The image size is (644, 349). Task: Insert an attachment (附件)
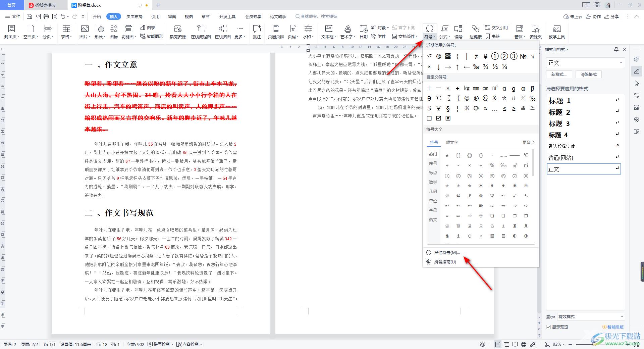[379, 36]
